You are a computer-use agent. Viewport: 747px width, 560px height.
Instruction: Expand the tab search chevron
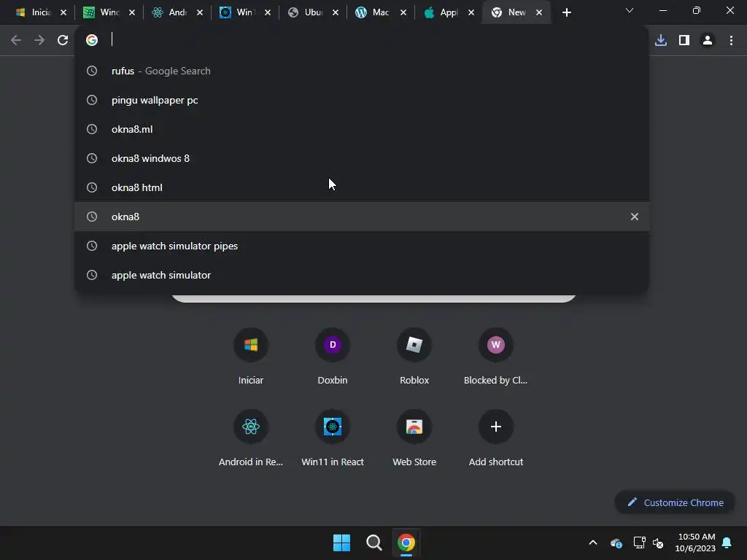(630, 10)
